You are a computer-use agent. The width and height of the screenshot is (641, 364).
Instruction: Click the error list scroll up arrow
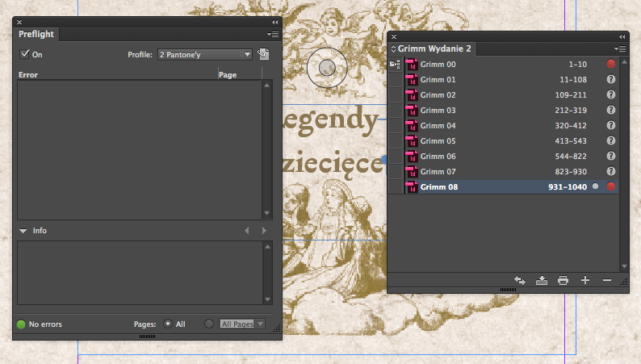(x=267, y=86)
